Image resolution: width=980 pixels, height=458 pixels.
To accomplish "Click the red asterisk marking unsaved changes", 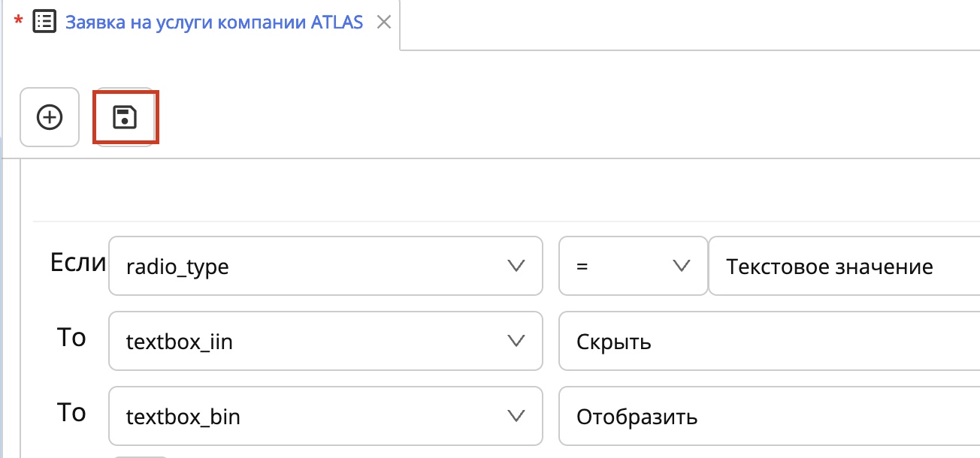I will click(x=16, y=23).
